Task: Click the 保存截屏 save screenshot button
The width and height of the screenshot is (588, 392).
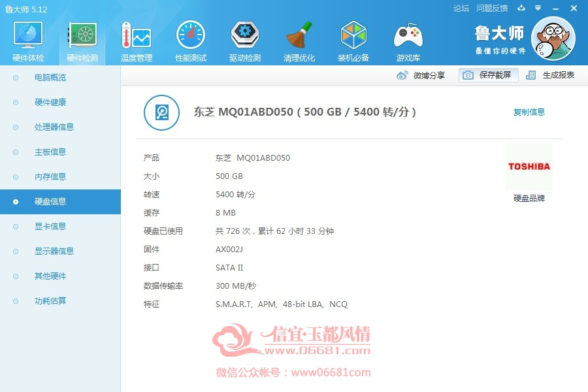Action: [x=488, y=75]
